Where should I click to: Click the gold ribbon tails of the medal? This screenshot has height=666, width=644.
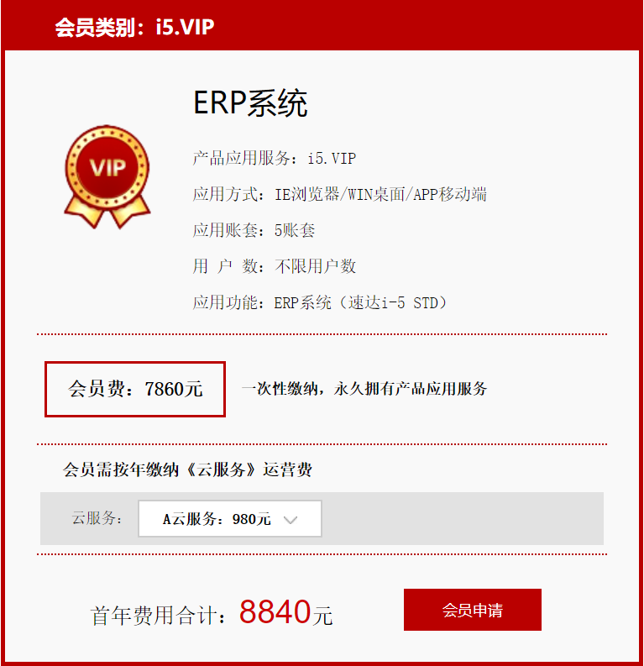tap(107, 212)
